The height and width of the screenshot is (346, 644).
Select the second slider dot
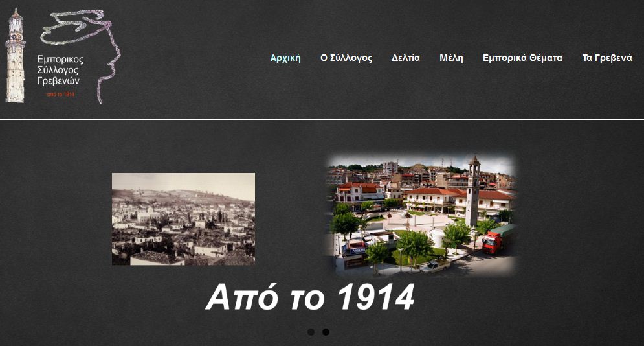326,332
